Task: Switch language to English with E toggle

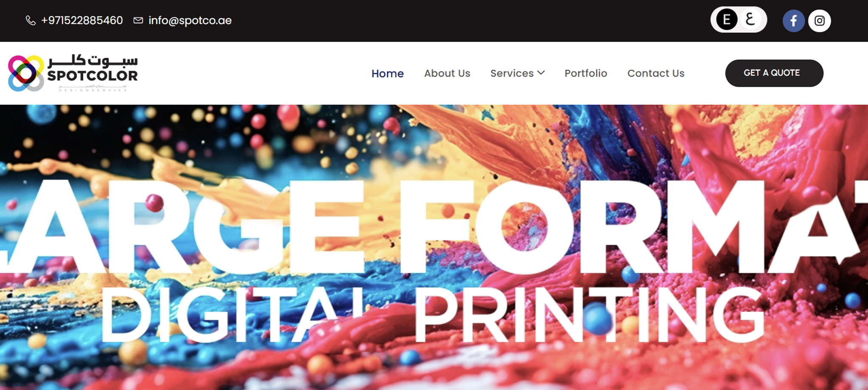Action: tap(726, 20)
